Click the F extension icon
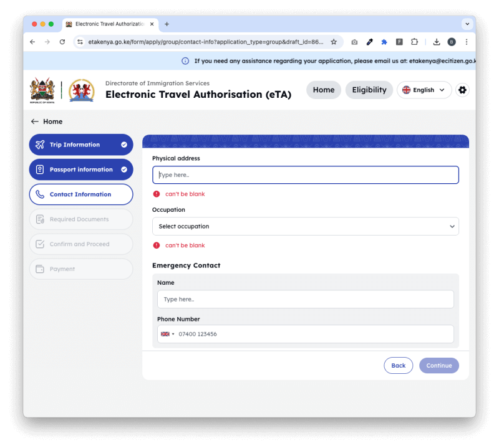The width and height of the screenshot is (499, 448). coord(399,42)
